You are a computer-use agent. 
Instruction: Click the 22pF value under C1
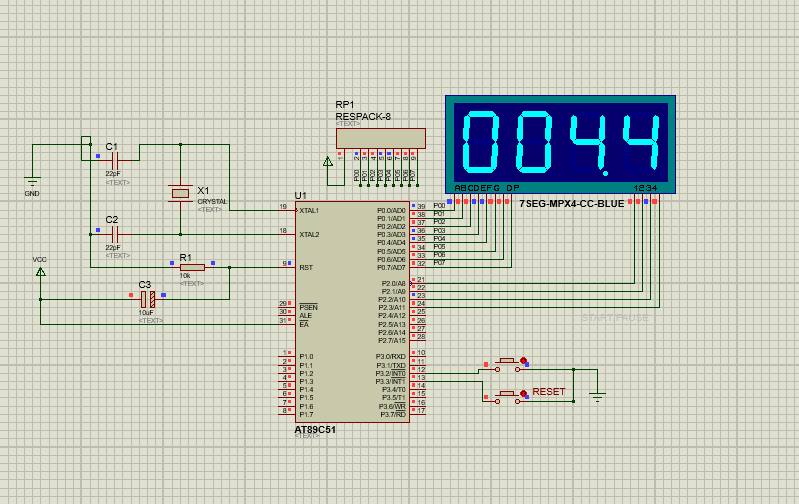(113, 174)
